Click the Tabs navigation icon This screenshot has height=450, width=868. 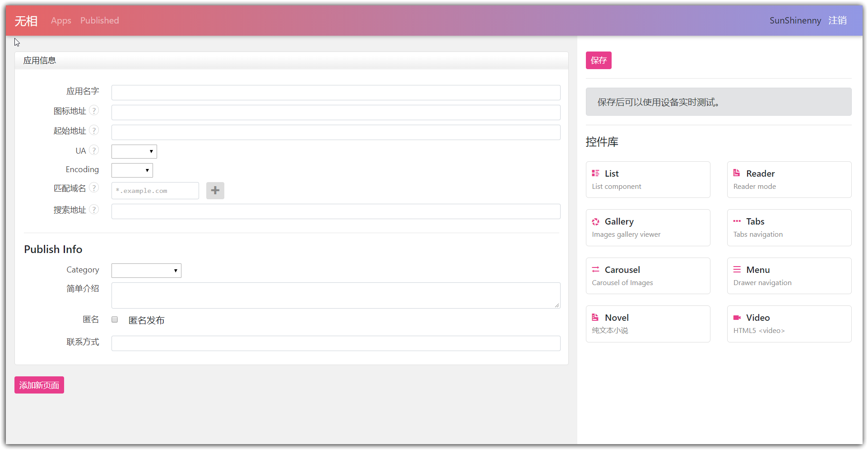click(737, 221)
